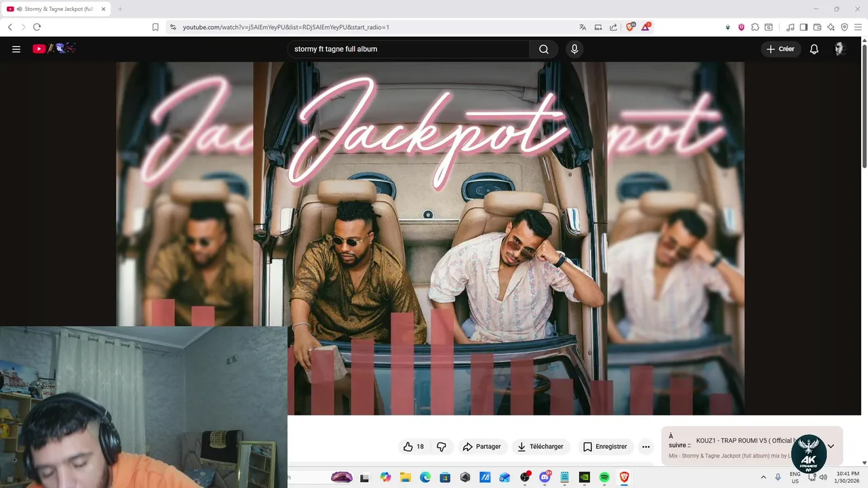868x488 pixels.
Task: Open Microsoft Store from taskbar
Action: click(445, 477)
